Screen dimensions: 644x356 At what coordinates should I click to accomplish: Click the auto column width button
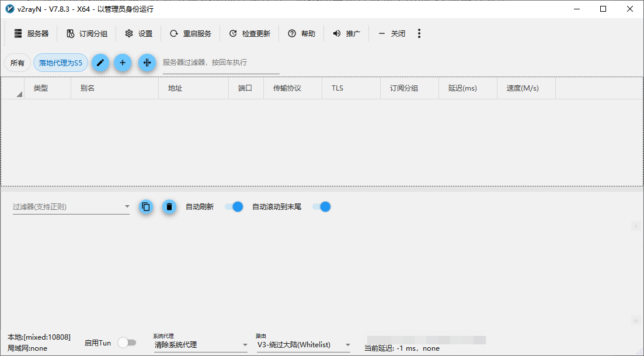click(x=147, y=63)
